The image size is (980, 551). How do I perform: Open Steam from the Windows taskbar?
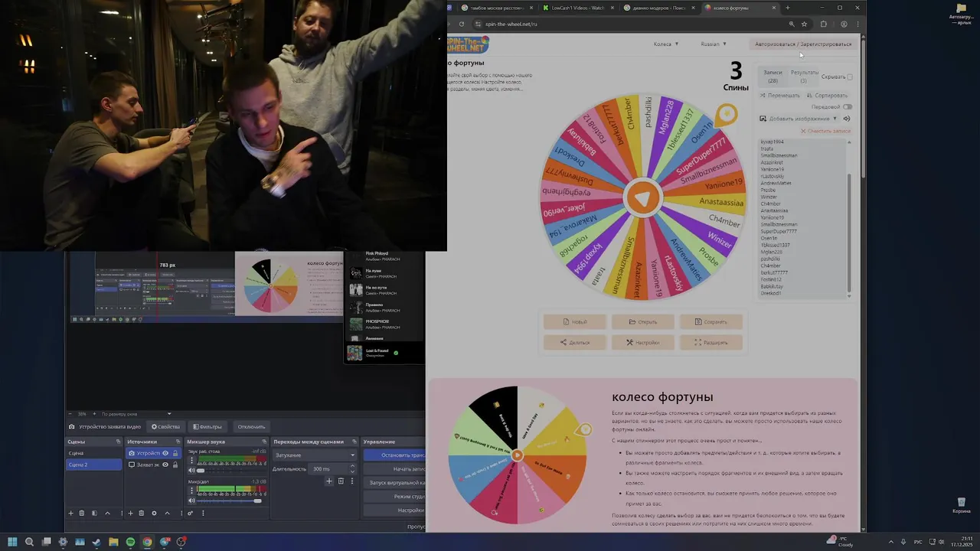pos(96,542)
